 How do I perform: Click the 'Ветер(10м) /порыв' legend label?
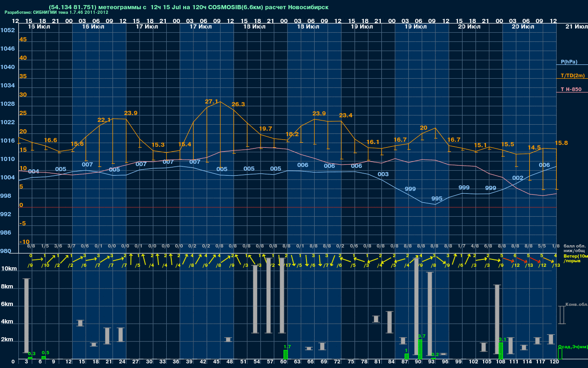click(576, 258)
